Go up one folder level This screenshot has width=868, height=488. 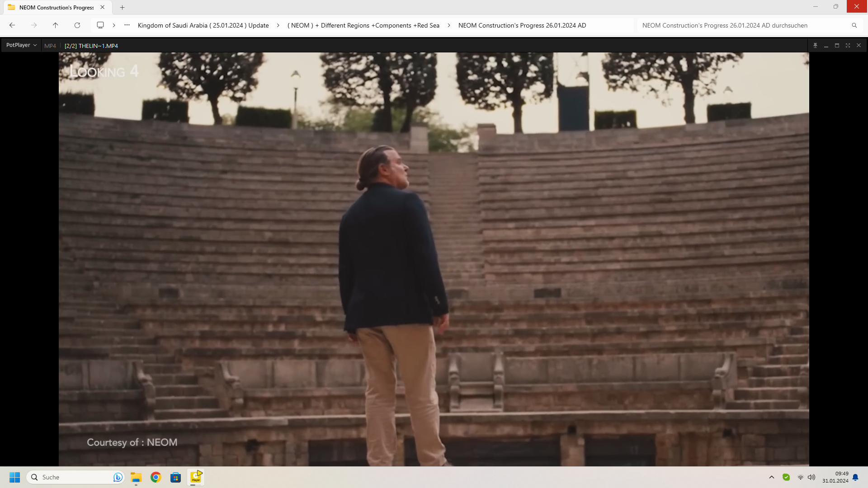coord(56,25)
